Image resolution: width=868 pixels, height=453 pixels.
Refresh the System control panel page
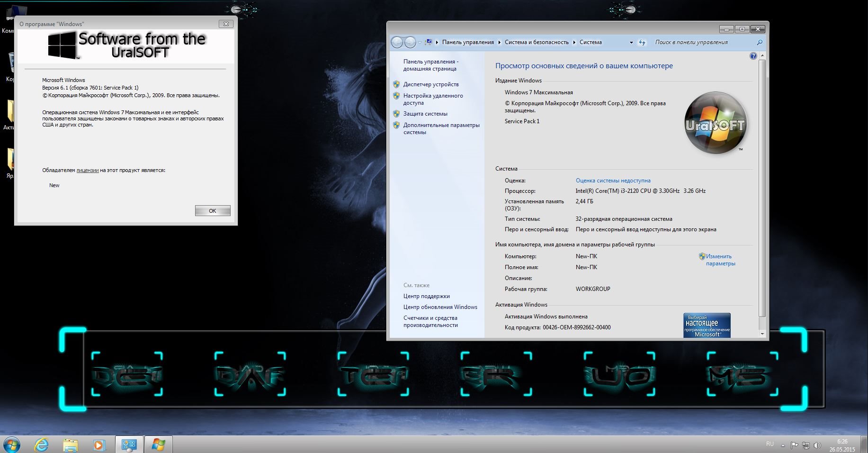point(642,43)
